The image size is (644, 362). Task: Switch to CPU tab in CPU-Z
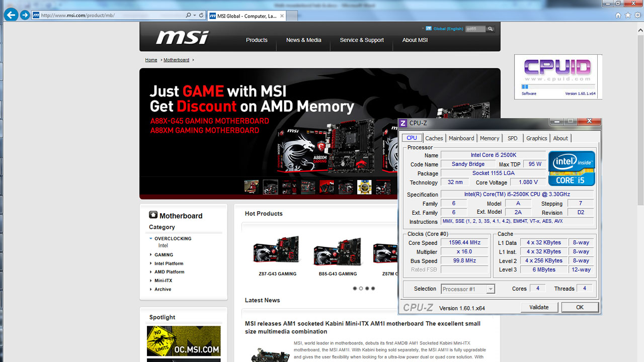412,138
